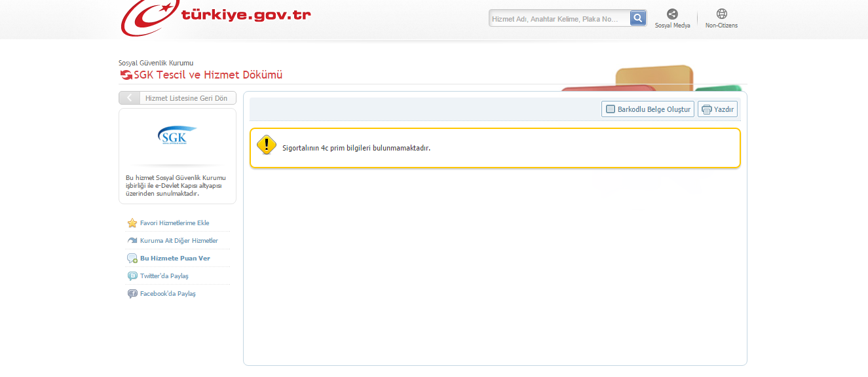Click the SGK Tescil ve Hizmet Dökümü heading

208,75
